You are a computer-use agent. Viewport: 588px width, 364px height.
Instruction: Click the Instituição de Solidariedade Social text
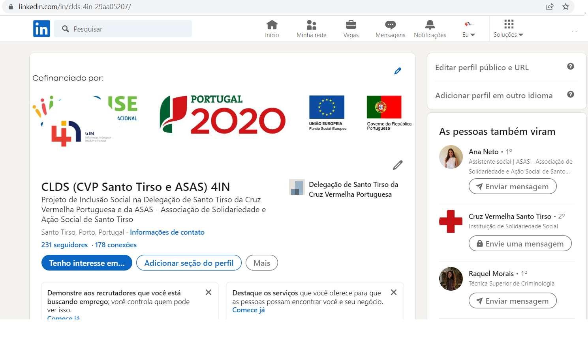513,226
